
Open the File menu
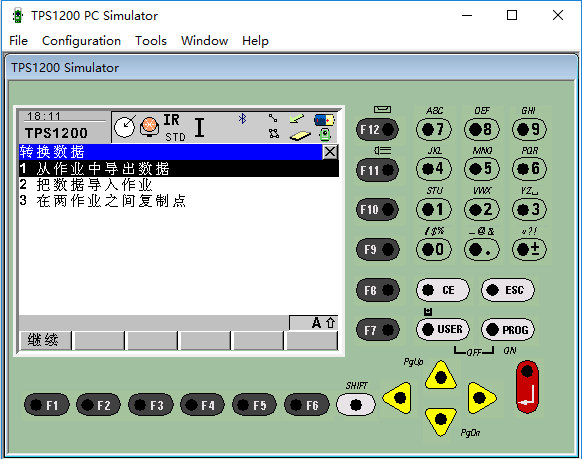tap(18, 40)
